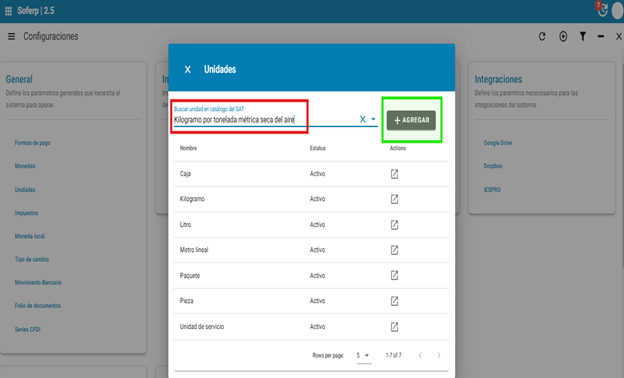Open Moneda local link
Viewport: 624px width, 378px height.
tap(30, 236)
